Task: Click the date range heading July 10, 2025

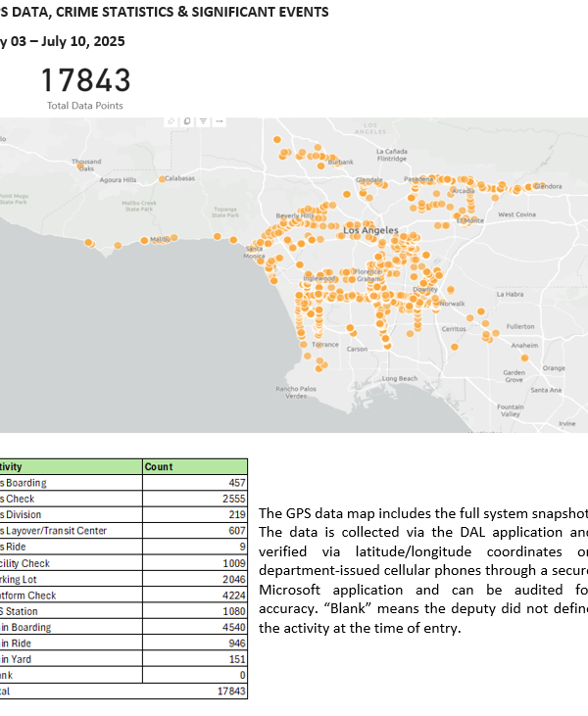Action: tap(69, 42)
